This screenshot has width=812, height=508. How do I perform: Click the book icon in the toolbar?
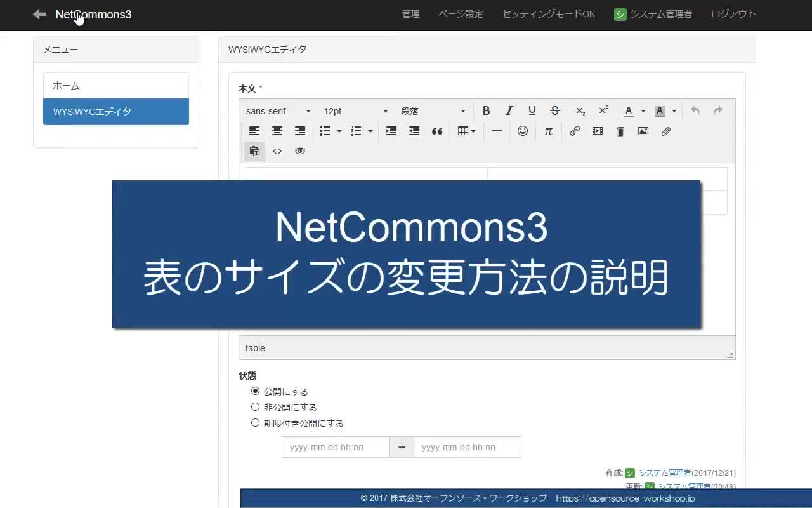(620, 131)
